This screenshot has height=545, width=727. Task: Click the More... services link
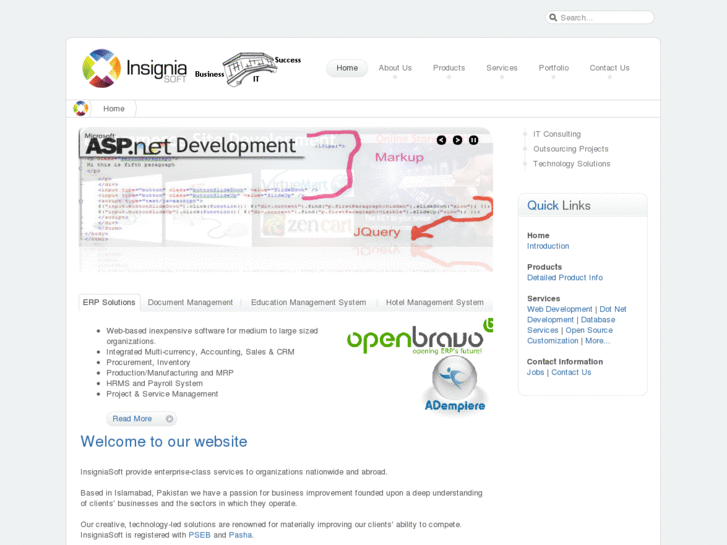click(597, 341)
